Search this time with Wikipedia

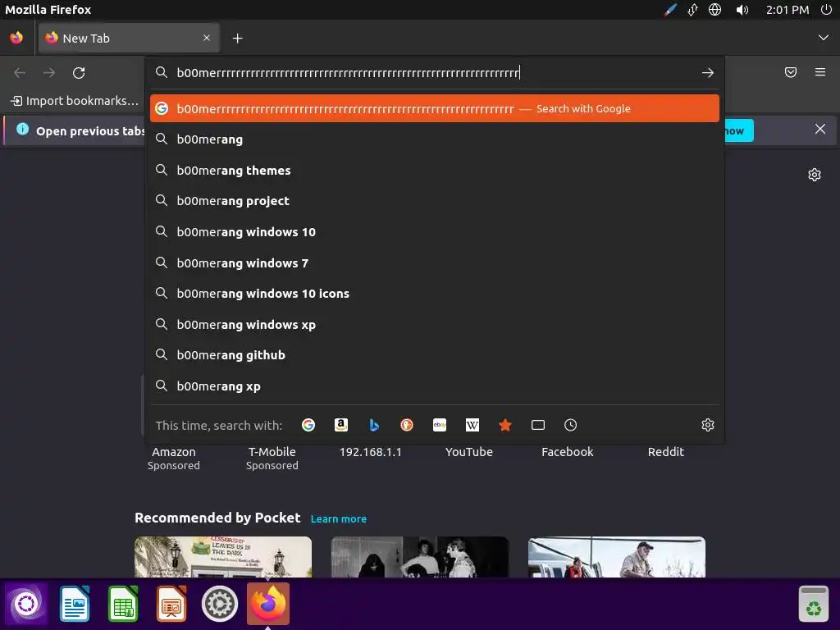point(472,425)
